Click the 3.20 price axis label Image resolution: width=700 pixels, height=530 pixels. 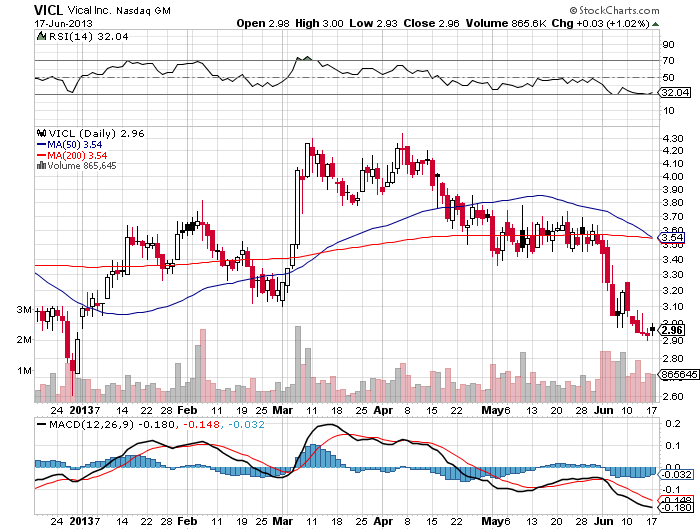pyautogui.click(x=673, y=291)
